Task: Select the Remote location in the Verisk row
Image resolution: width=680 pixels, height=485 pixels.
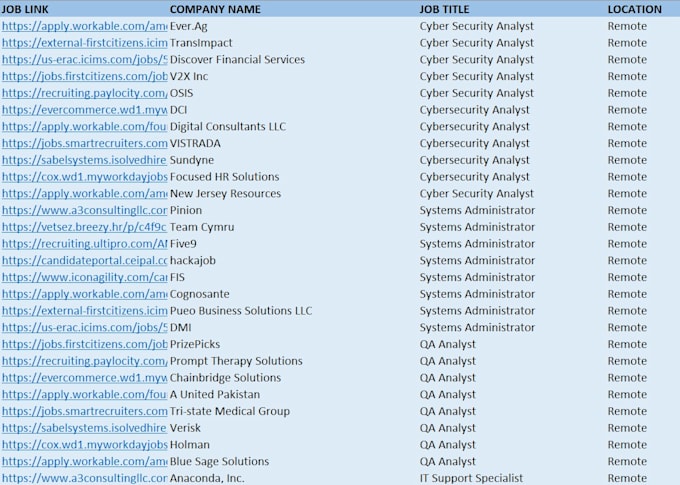Action: click(627, 428)
